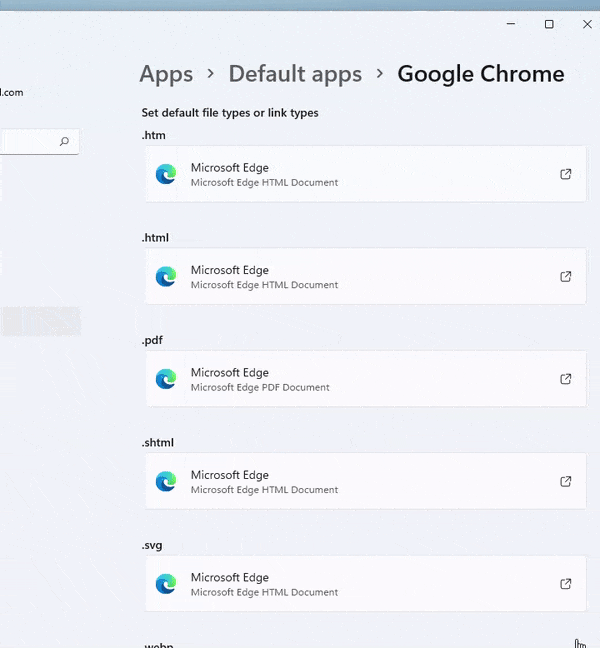Open external-link icon for .shtml default
Viewport: 600px width, 648px height.
pos(565,481)
